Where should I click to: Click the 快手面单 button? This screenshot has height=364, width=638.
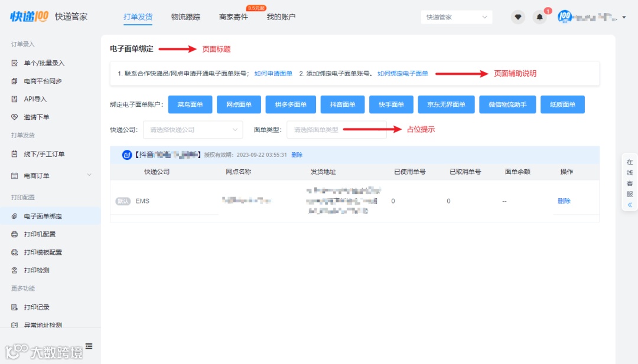pos(391,104)
